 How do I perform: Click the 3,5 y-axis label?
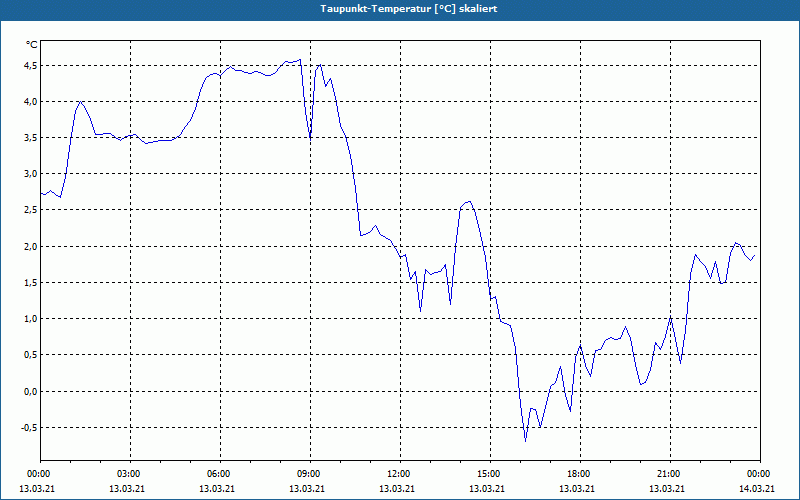coord(31,138)
